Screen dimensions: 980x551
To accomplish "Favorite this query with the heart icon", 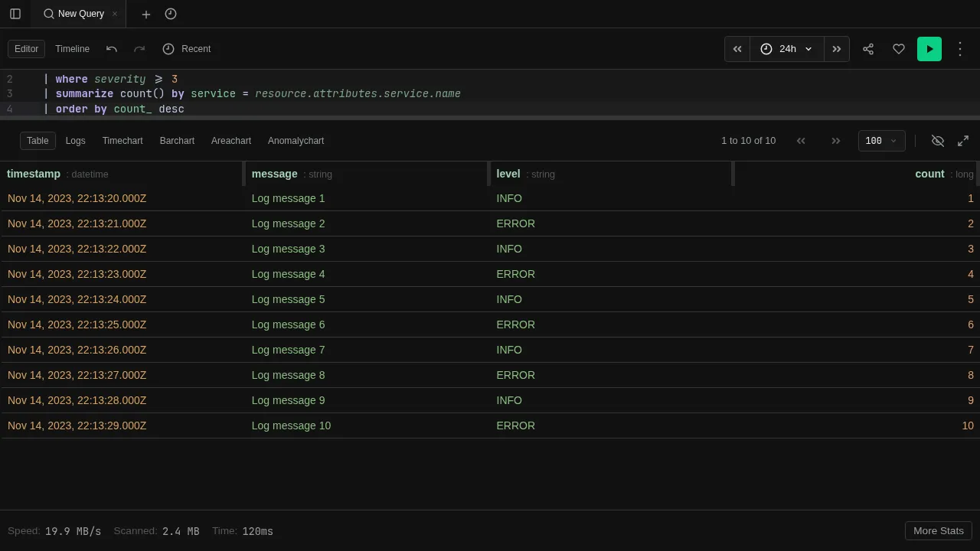I will tap(899, 49).
